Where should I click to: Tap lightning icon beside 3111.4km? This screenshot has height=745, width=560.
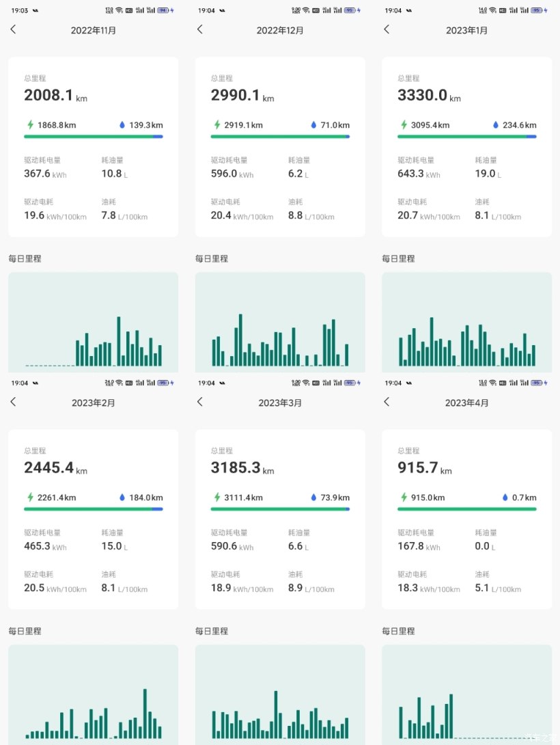(x=217, y=497)
